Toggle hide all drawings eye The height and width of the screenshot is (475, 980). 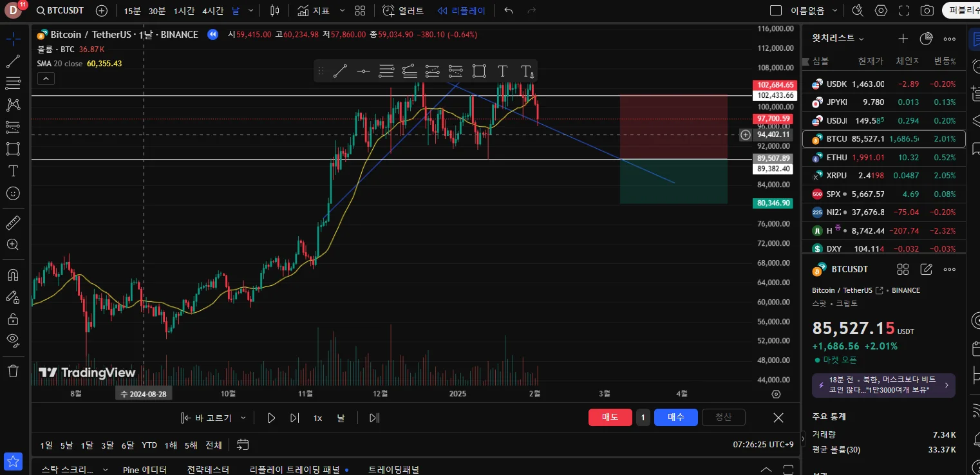[13, 340]
